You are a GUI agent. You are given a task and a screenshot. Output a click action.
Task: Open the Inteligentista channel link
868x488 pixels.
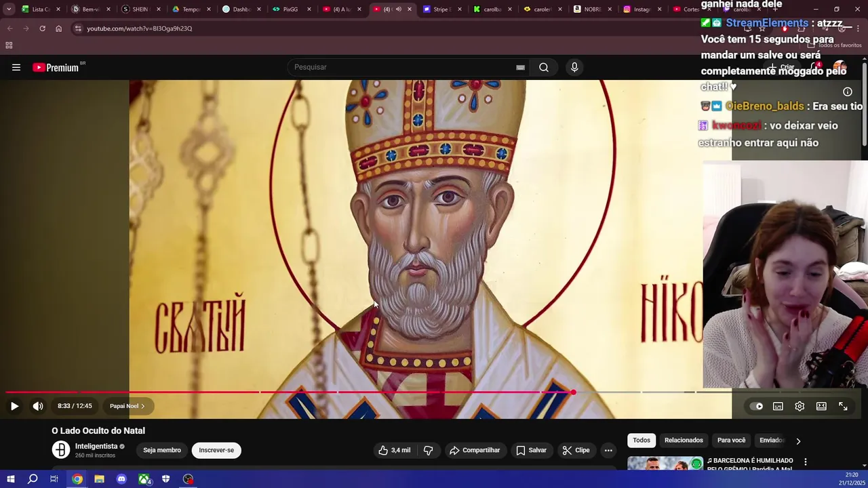click(x=96, y=446)
